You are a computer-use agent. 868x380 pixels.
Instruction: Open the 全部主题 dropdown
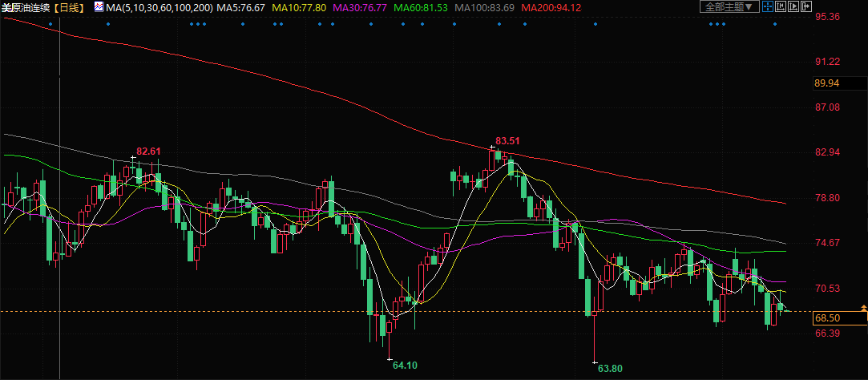click(729, 7)
